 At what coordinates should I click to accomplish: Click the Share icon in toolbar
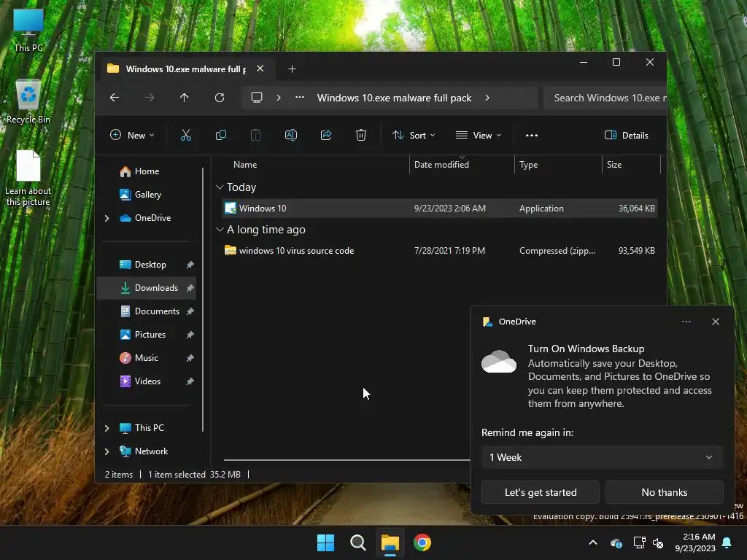(326, 135)
